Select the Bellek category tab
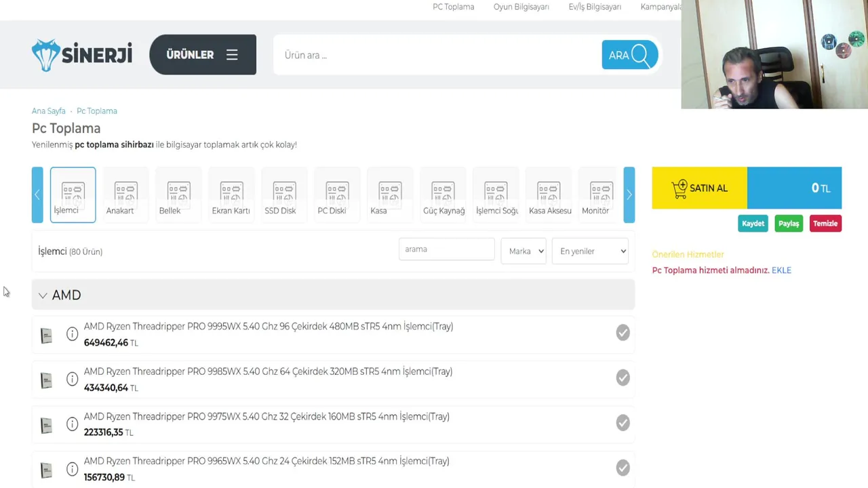 tap(178, 196)
